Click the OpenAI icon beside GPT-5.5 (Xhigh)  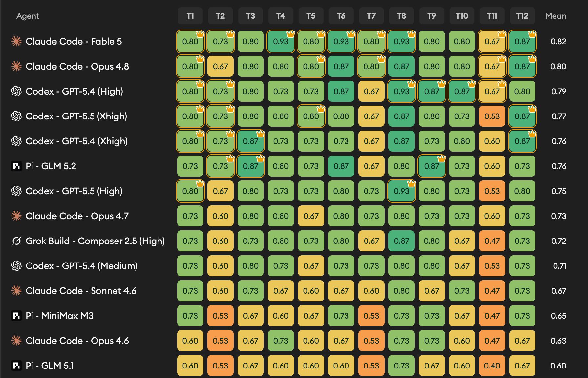click(x=16, y=116)
